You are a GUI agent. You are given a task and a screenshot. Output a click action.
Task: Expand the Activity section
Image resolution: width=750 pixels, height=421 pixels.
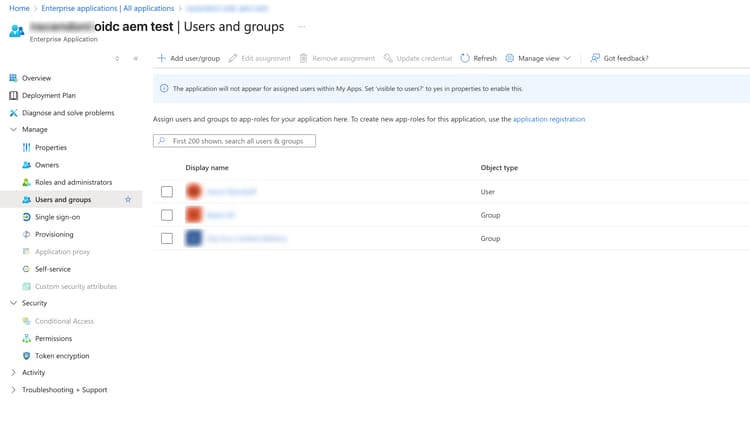click(x=13, y=373)
